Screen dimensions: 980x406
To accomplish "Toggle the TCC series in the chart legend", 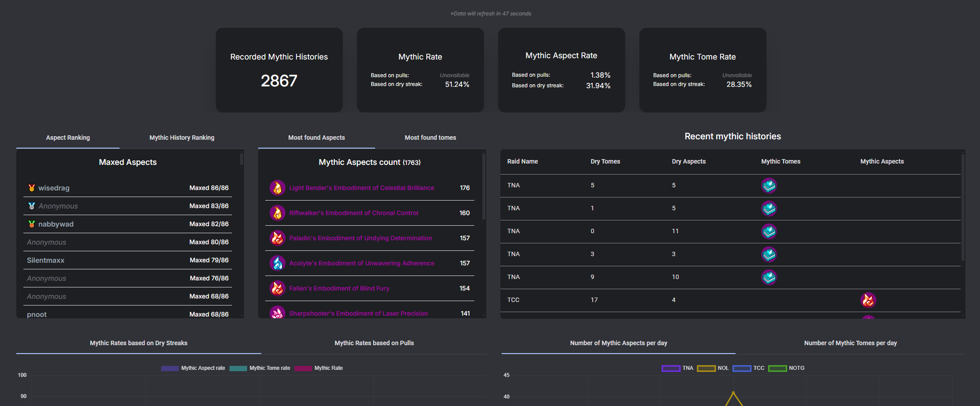I will tap(748, 368).
